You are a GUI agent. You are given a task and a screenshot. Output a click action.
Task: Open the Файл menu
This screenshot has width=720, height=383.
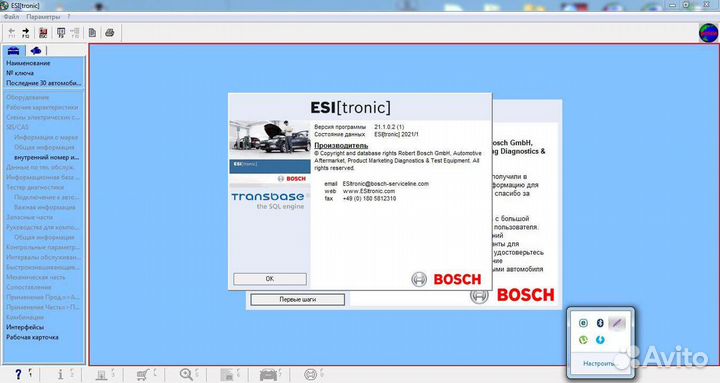[11, 17]
